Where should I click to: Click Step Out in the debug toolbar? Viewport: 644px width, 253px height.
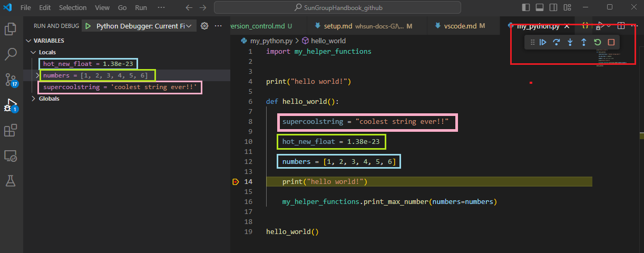(x=584, y=42)
